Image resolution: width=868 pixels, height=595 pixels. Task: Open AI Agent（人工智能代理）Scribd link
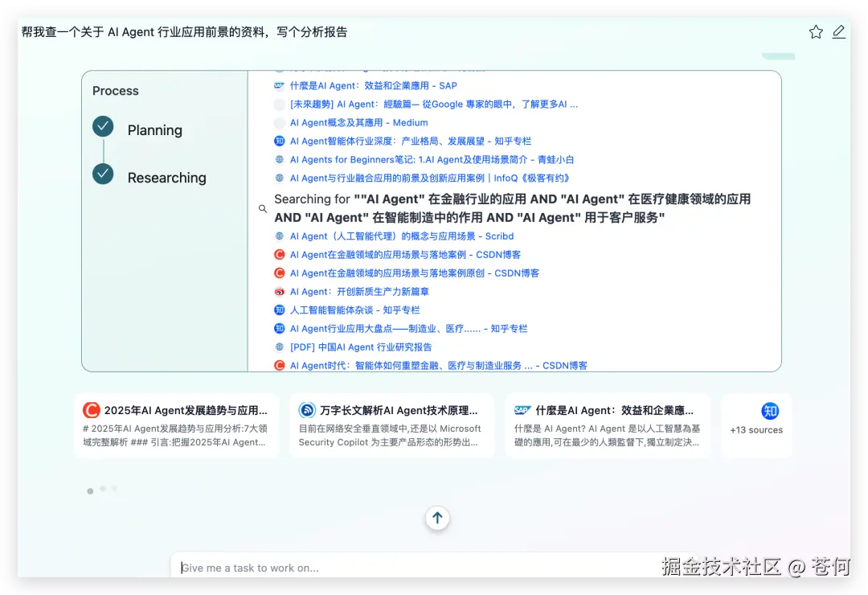pyautogui.click(x=402, y=236)
